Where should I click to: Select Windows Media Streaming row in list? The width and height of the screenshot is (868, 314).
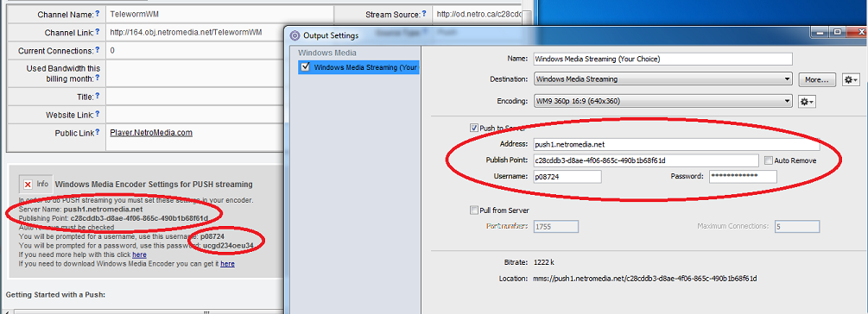358,67
